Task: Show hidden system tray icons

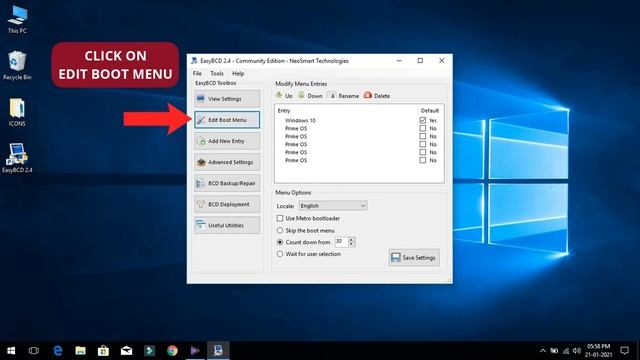Action: pos(542,351)
